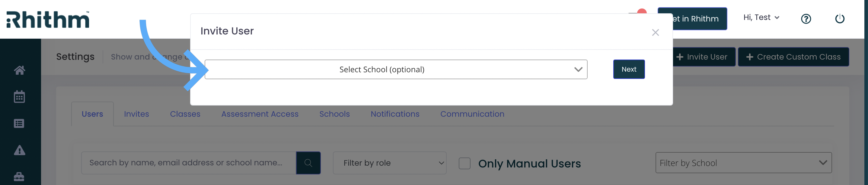Switch to the Invites tab
The height and width of the screenshot is (185, 868).
[x=136, y=114]
